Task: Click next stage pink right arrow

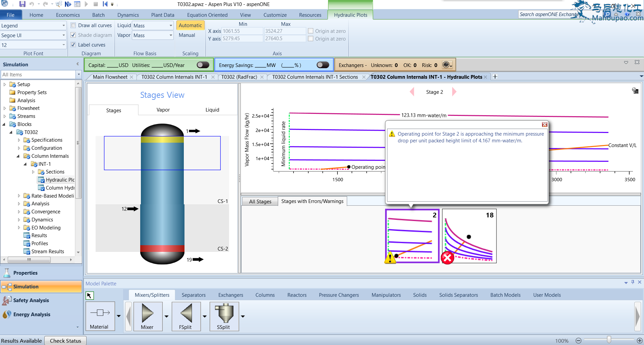Action: (454, 92)
